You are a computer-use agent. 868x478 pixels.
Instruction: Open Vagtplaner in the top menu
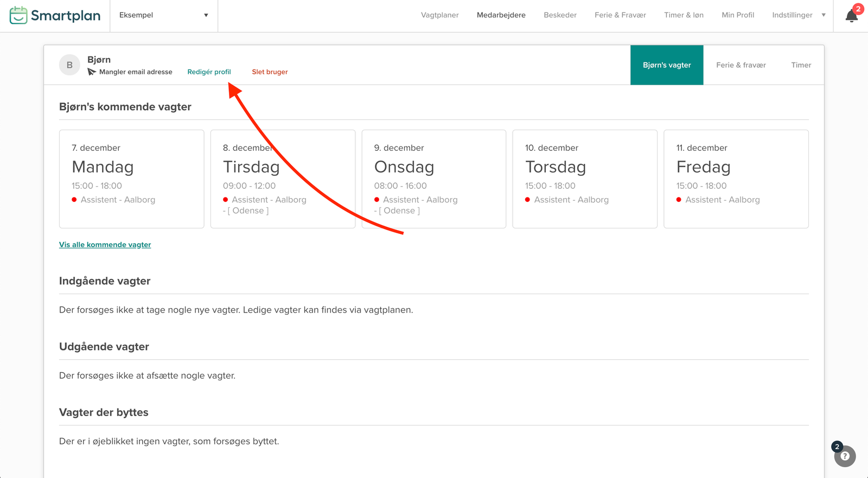click(439, 15)
